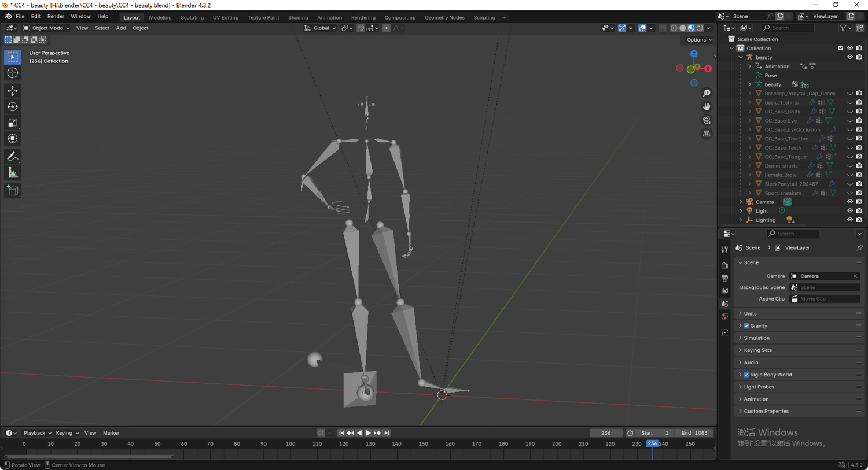Viewport: 868px width, 470px height.
Task: Open the Object Mode dropdown
Action: [x=46, y=28]
